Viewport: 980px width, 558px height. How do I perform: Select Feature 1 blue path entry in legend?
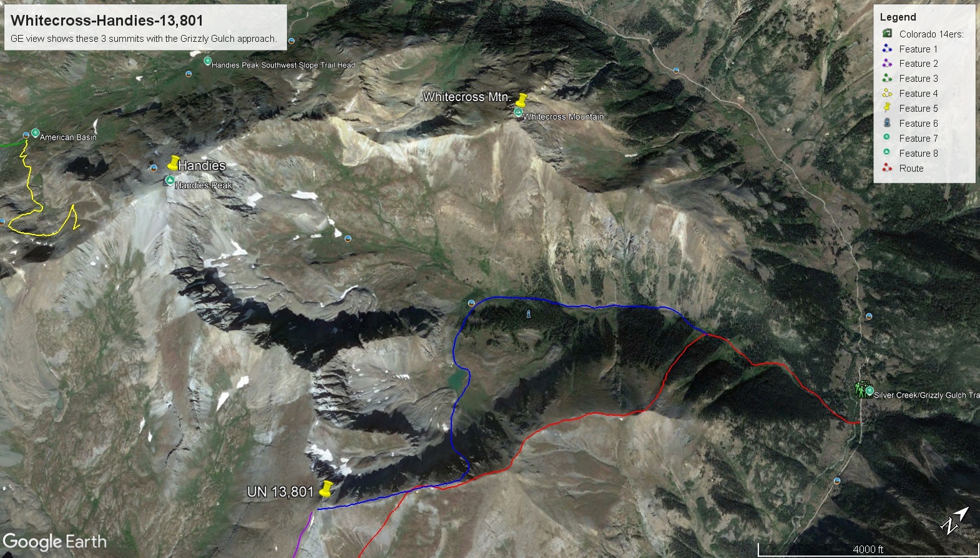[910, 49]
